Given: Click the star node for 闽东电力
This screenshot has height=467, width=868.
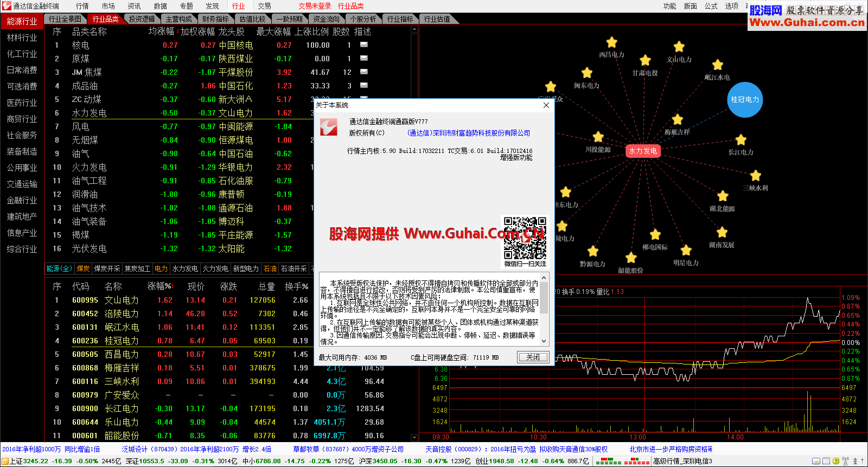Looking at the screenshot, I should 587,73.
